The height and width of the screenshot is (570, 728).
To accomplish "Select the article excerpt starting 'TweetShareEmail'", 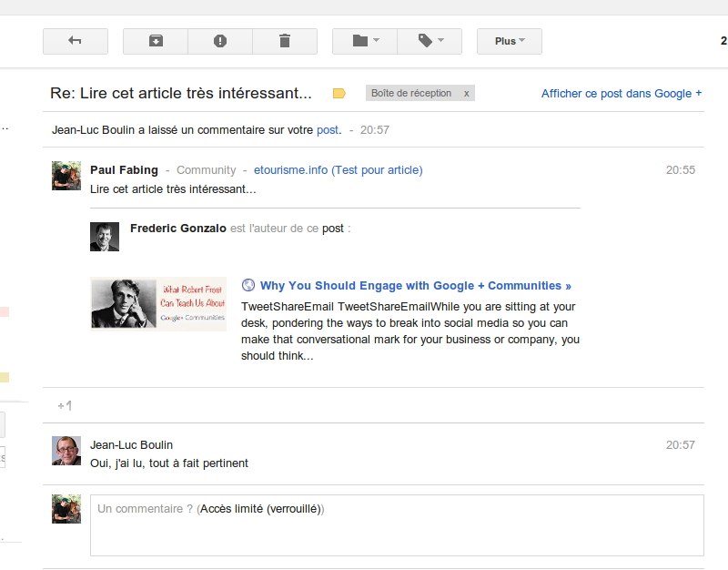I will coord(410,331).
